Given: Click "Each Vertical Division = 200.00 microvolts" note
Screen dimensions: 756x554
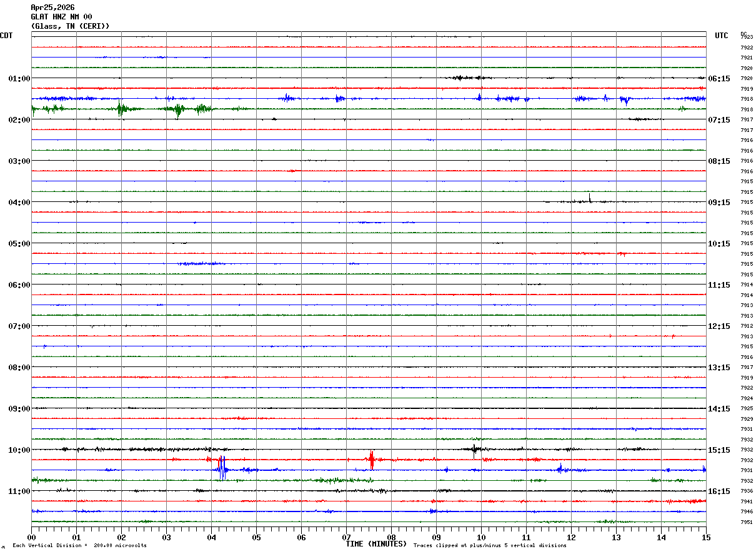Looking at the screenshot, I should (x=79, y=545).
